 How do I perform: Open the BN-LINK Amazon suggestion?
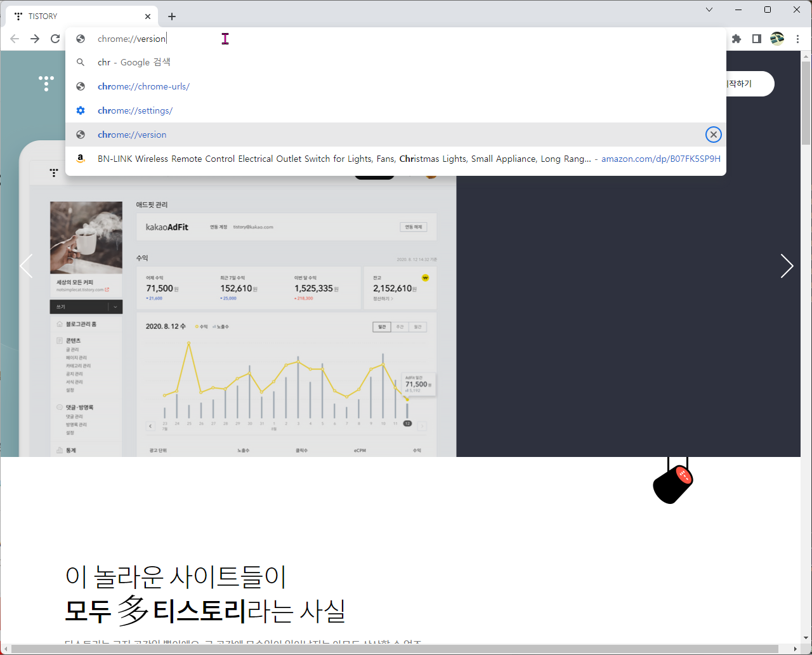(x=396, y=159)
